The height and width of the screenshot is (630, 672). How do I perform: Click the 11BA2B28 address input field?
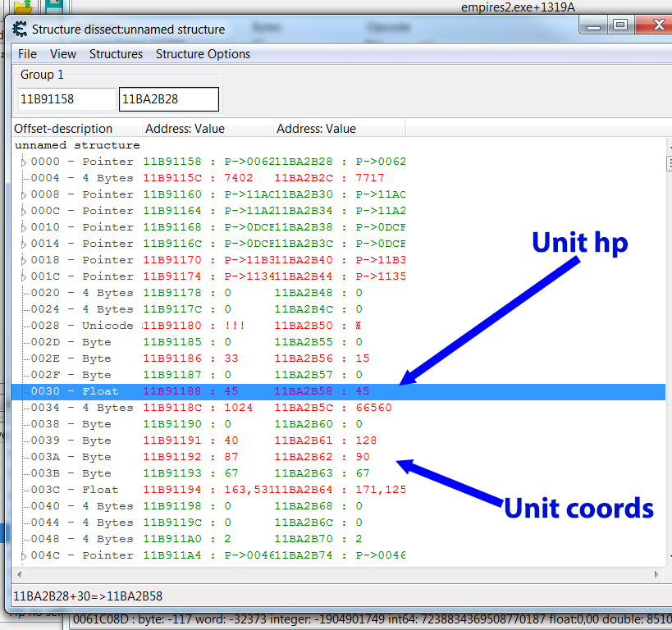[x=168, y=99]
